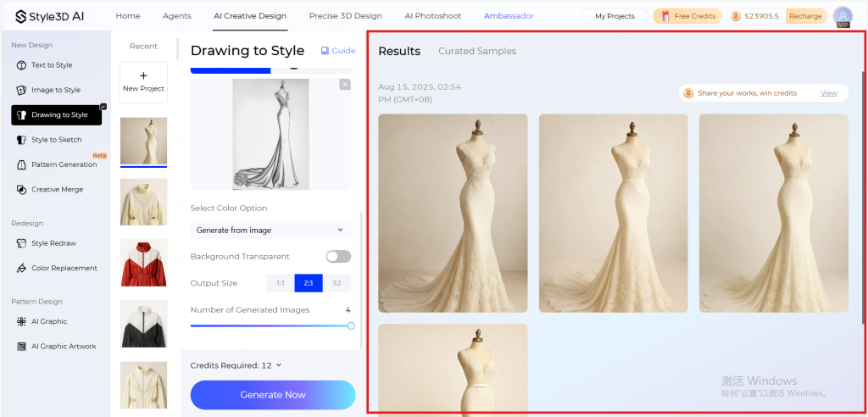Image resolution: width=868 pixels, height=417 pixels.
Task: Switch to Curated Samples tab
Action: (477, 52)
